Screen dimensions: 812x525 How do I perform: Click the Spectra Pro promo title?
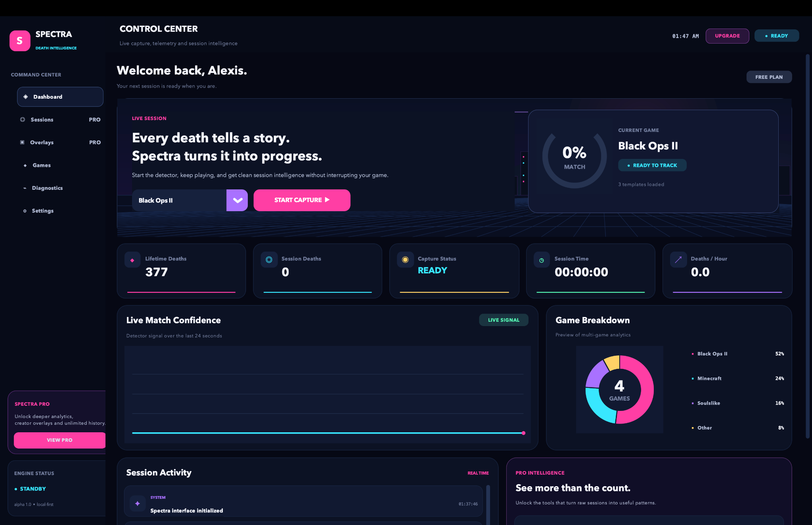coord(32,404)
